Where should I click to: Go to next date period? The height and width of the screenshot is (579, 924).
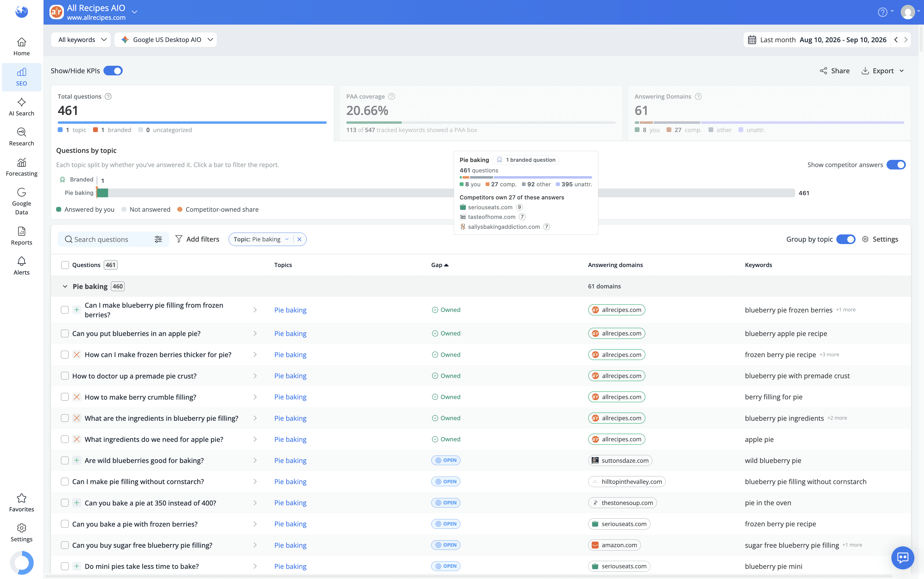pos(906,40)
